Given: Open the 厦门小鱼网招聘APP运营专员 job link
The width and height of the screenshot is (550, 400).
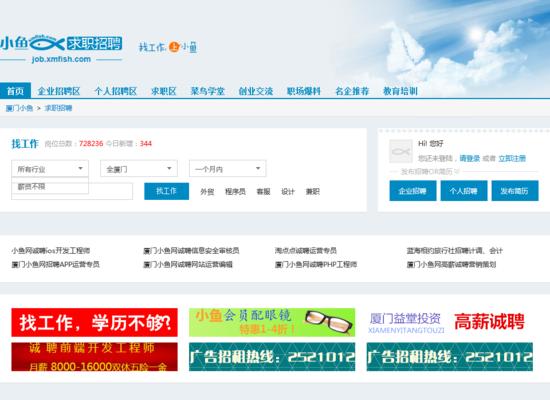Looking at the screenshot, I should (x=55, y=264).
